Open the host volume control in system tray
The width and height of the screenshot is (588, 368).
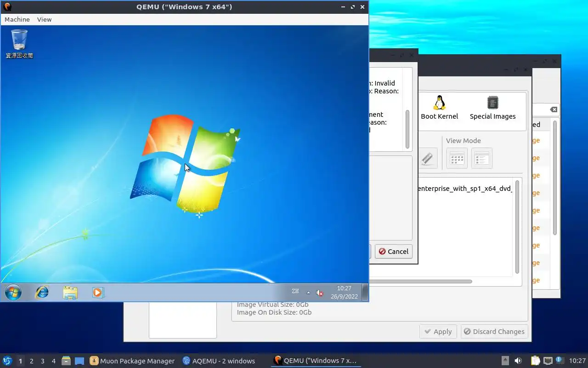[518, 361]
